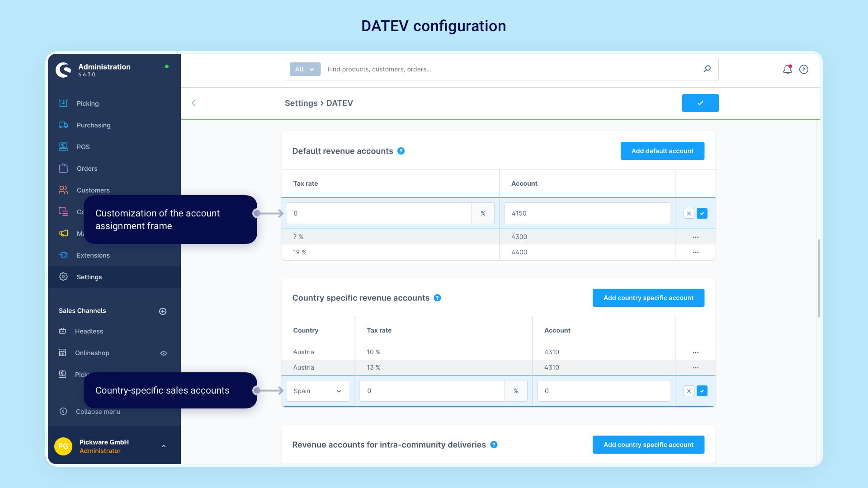Click the 4300 account cell
The image size is (868, 488).
pos(587,237)
